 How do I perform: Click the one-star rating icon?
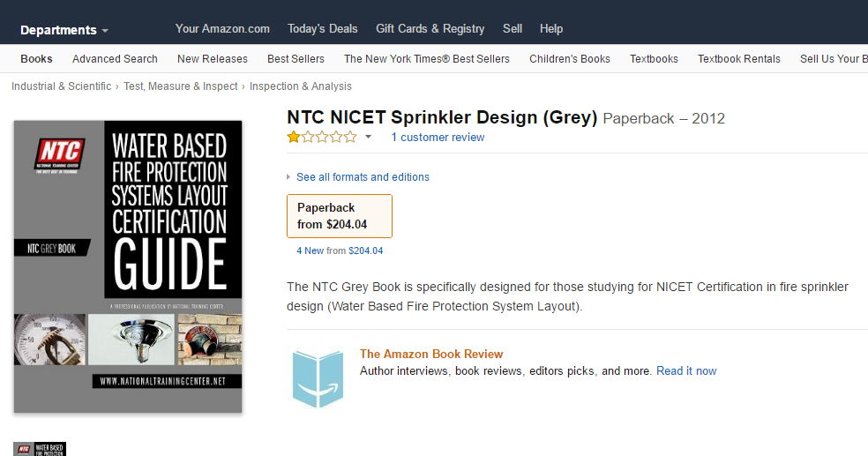(322, 137)
